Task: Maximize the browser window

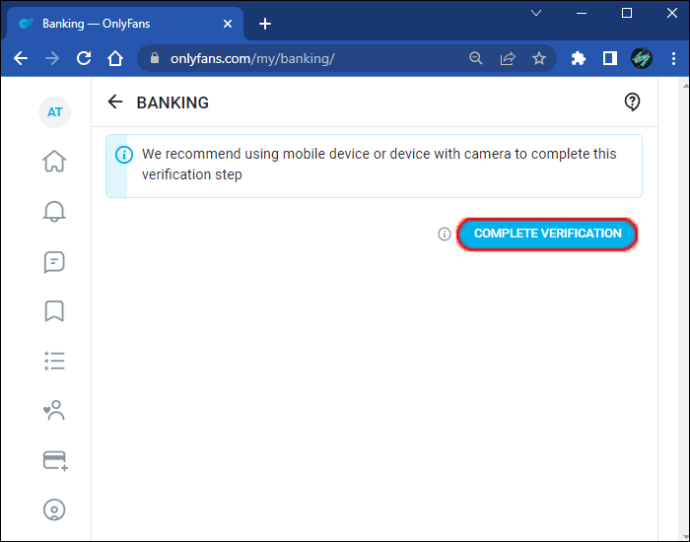Action: 627,13
